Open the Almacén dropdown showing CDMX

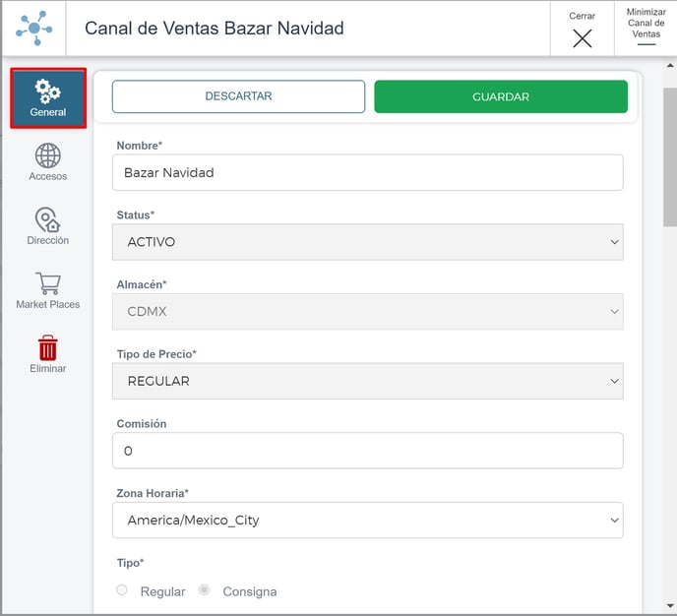[x=367, y=311]
